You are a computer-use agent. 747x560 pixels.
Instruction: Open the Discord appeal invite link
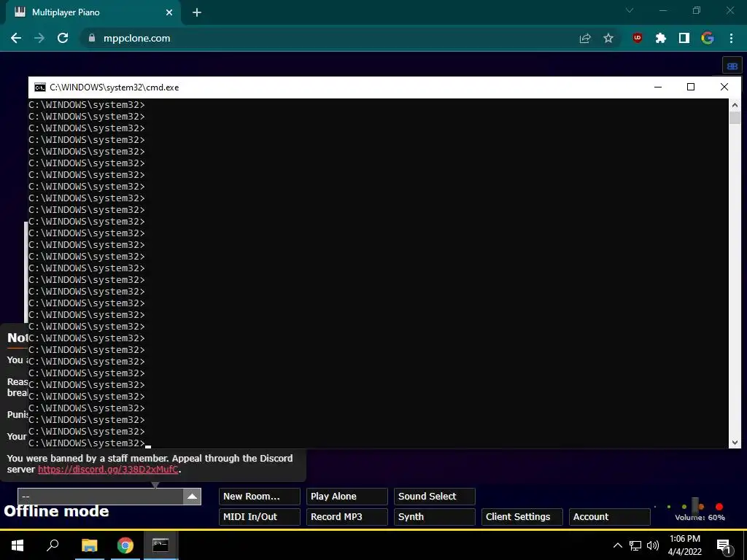(108, 470)
